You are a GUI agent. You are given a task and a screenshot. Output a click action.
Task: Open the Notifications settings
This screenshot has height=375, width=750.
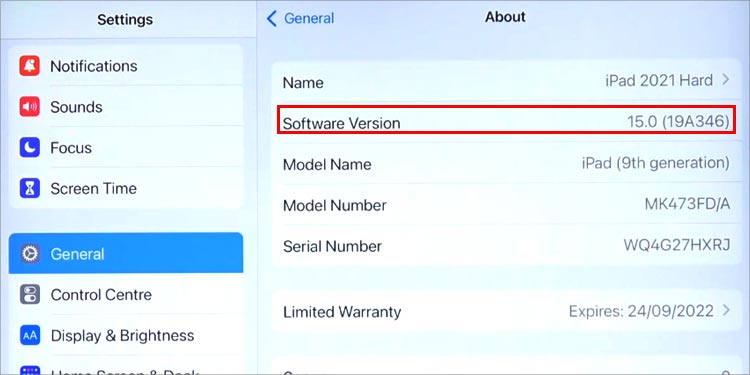pyautogui.click(x=126, y=66)
